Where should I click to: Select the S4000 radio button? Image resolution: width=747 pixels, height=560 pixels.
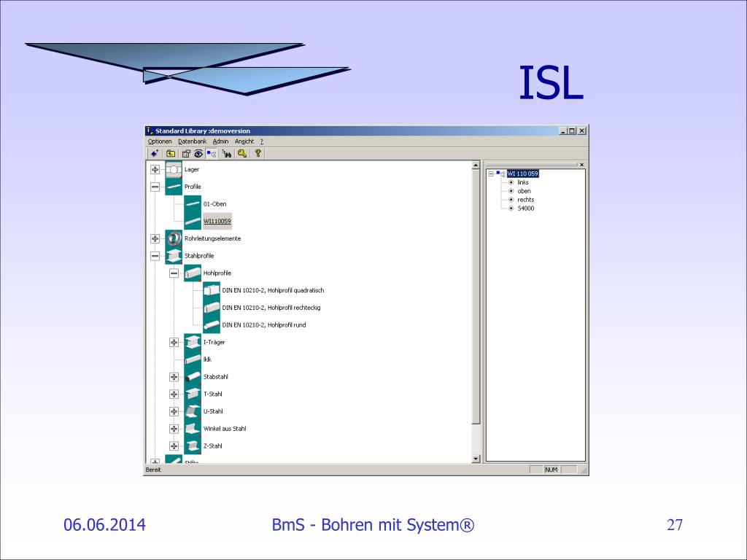click(511, 208)
